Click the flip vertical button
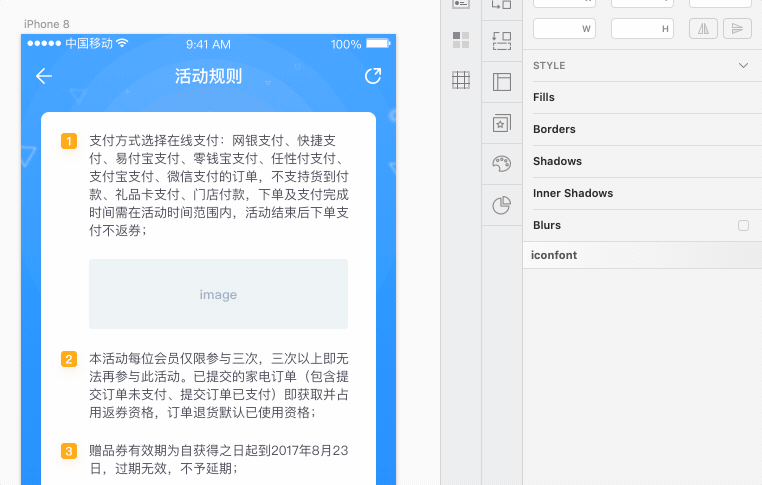762x485 pixels. tap(737, 29)
